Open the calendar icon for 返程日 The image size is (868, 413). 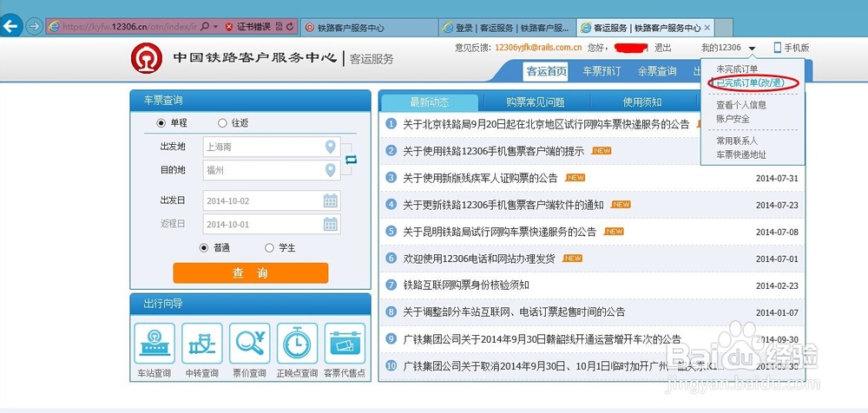click(x=331, y=224)
